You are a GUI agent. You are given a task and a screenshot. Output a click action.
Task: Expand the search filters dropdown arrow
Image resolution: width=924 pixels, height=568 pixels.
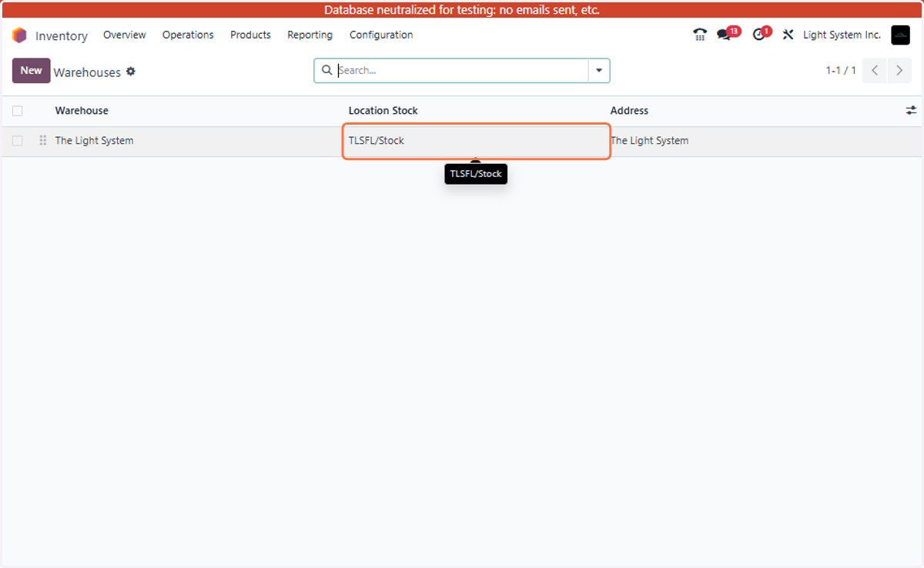point(599,70)
